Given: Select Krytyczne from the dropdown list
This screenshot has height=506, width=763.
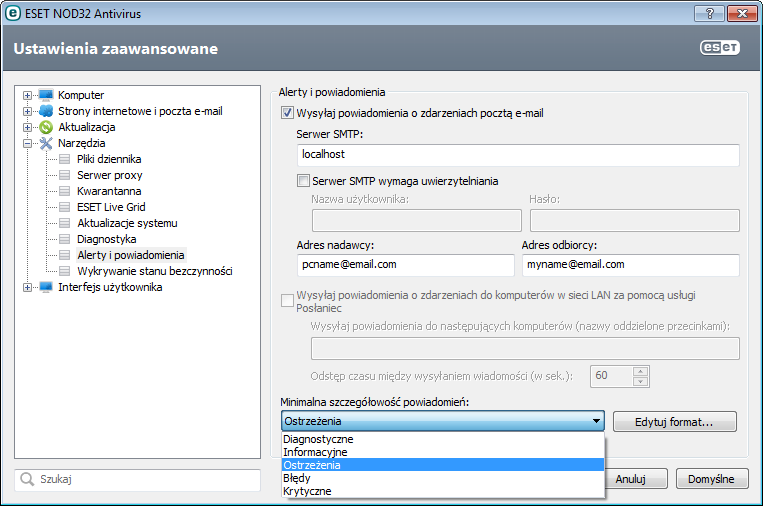Looking at the screenshot, I should click(443, 491).
